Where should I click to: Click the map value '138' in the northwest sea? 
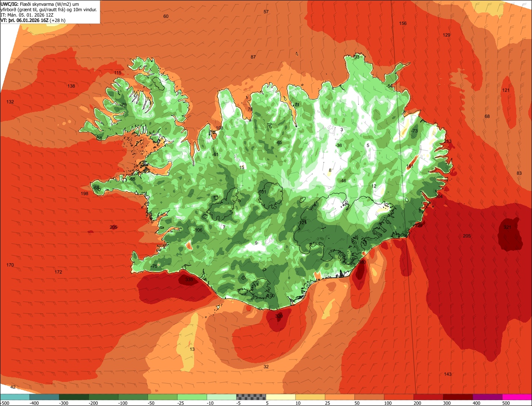click(71, 86)
